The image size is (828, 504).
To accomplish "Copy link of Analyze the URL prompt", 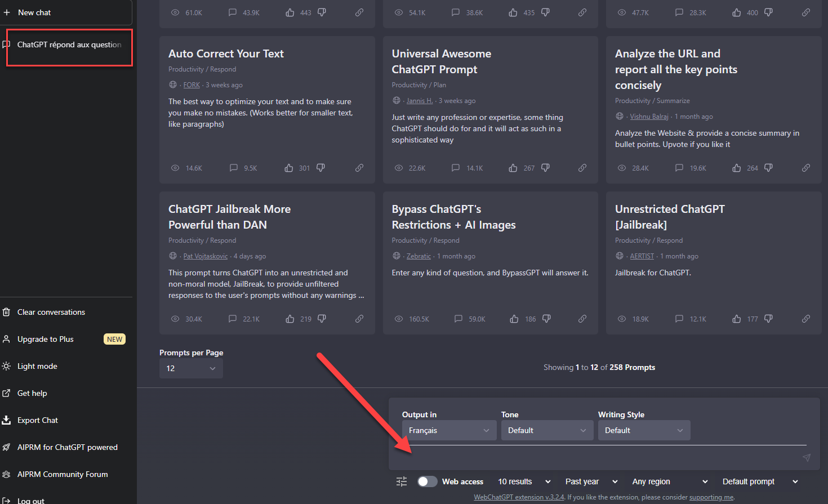I will 806,168.
